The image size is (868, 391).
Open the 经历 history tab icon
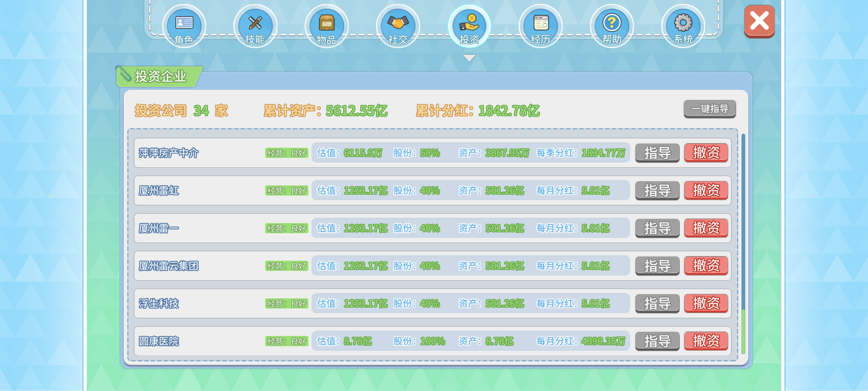pyautogui.click(x=540, y=26)
